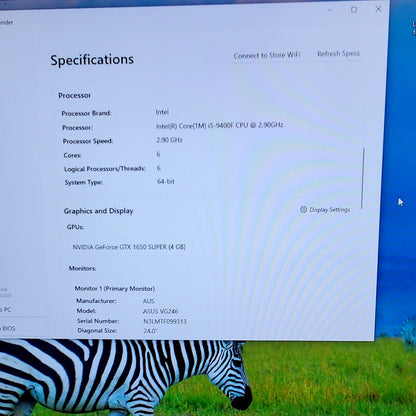Select System Type value 64-bit
The width and height of the screenshot is (416, 416).
point(166,182)
